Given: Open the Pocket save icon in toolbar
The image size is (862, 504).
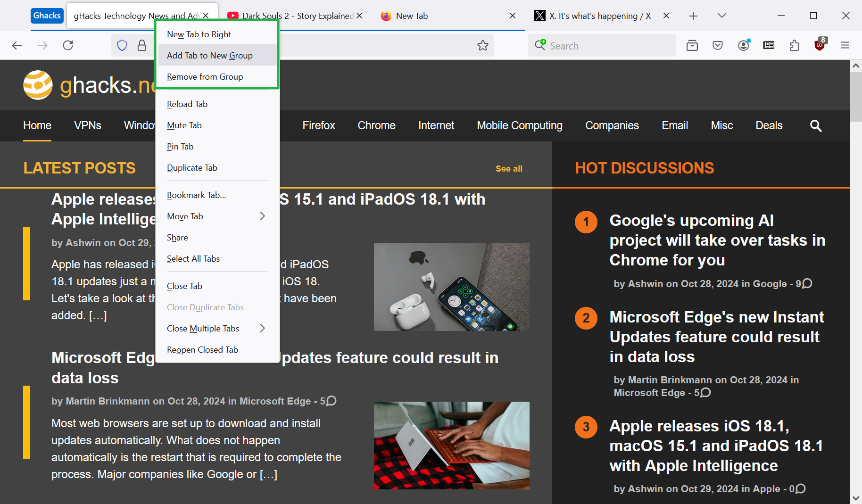Looking at the screenshot, I should (x=718, y=46).
